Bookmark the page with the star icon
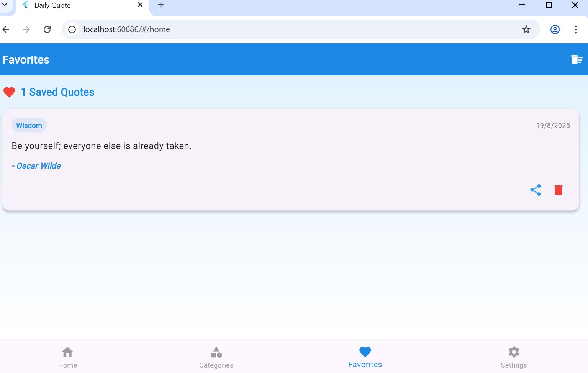 click(x=526, y=29)
